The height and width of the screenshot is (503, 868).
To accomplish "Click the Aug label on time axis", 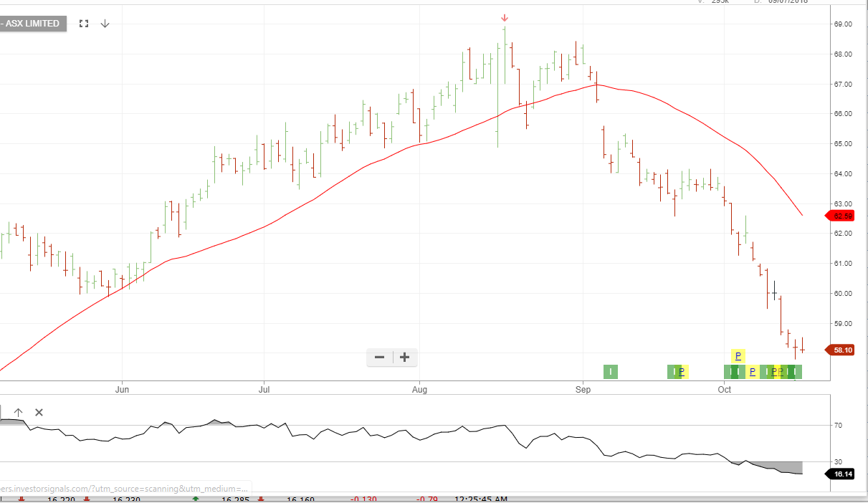I will pos(420,390).
